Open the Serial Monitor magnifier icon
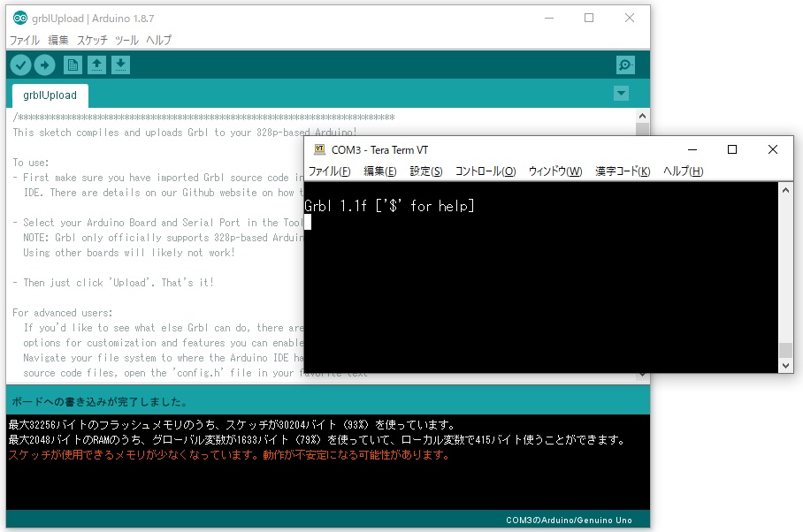 (625, 65)
